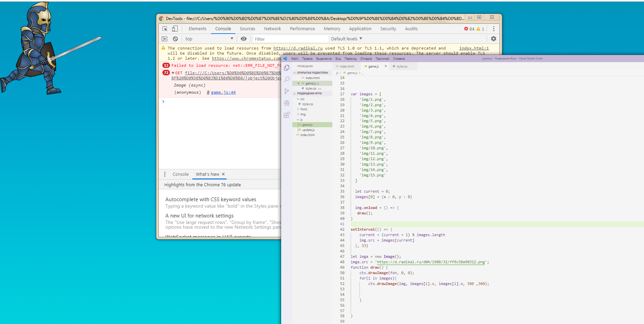Open the drawer three-dot menu beside Console
644x324 pixels.
click(165, 174)
